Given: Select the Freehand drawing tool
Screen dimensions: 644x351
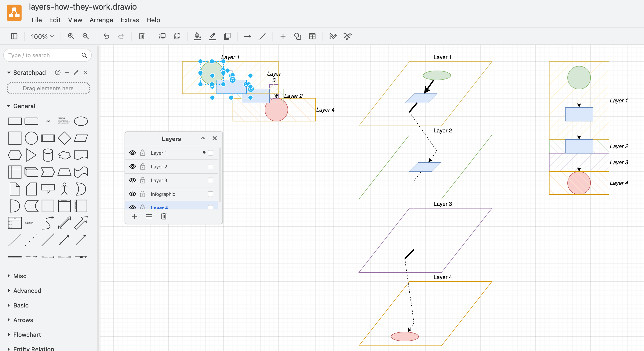Looking at the screenshot, I should click(333, 36).
